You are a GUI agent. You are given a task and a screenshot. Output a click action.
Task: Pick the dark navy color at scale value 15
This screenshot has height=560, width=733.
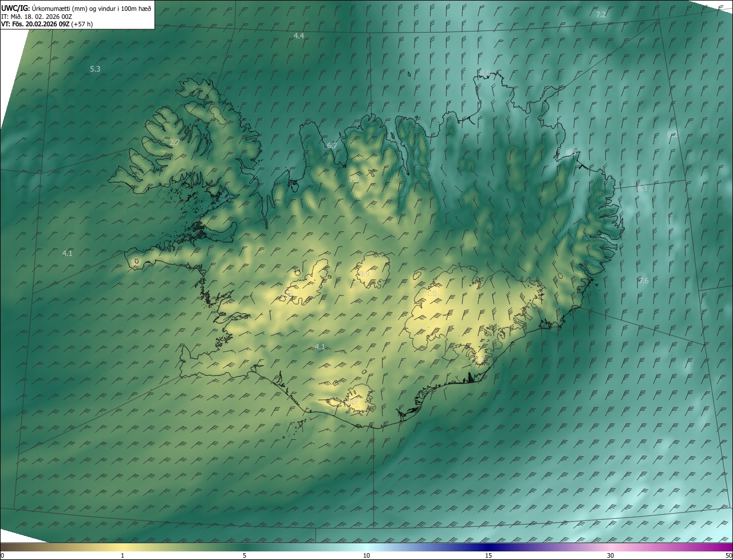point(488,547)
